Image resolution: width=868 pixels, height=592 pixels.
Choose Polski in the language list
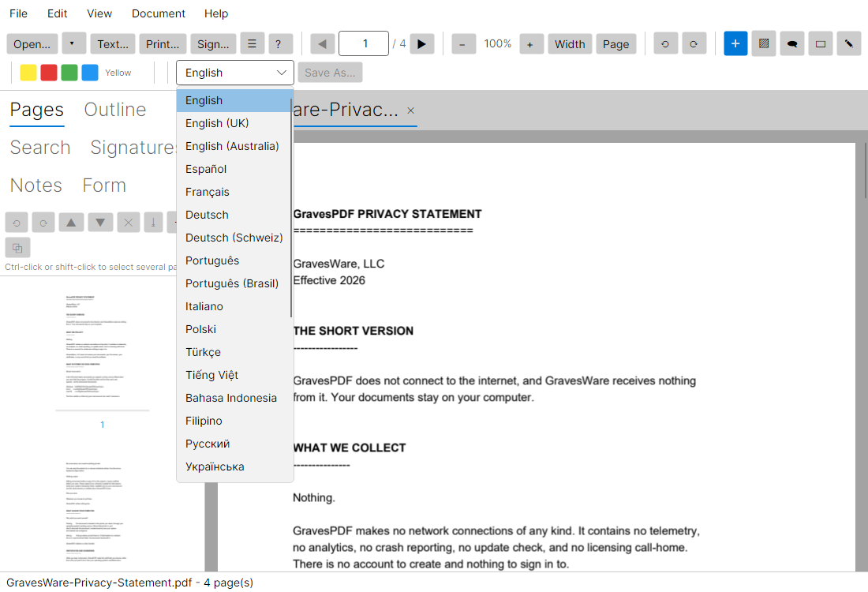coord(234,329)
